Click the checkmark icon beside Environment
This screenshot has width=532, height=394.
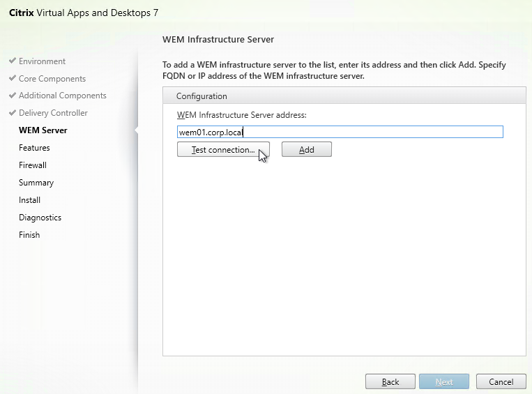[13, 61]
